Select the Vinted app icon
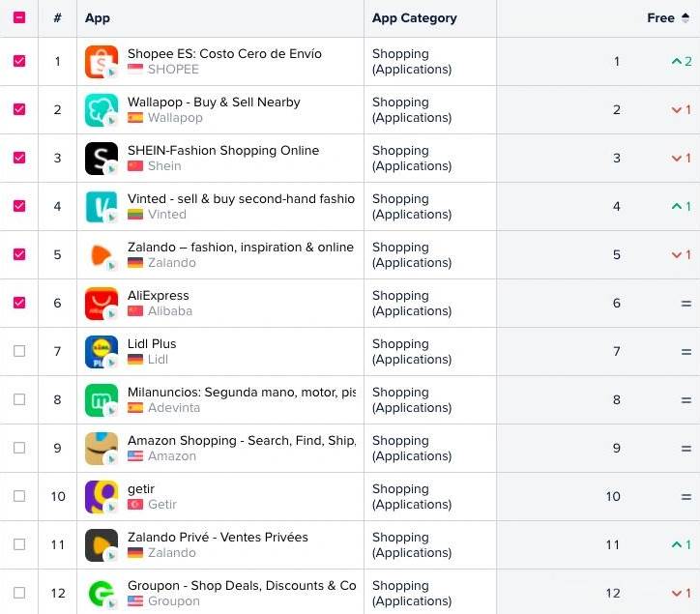 102,207
